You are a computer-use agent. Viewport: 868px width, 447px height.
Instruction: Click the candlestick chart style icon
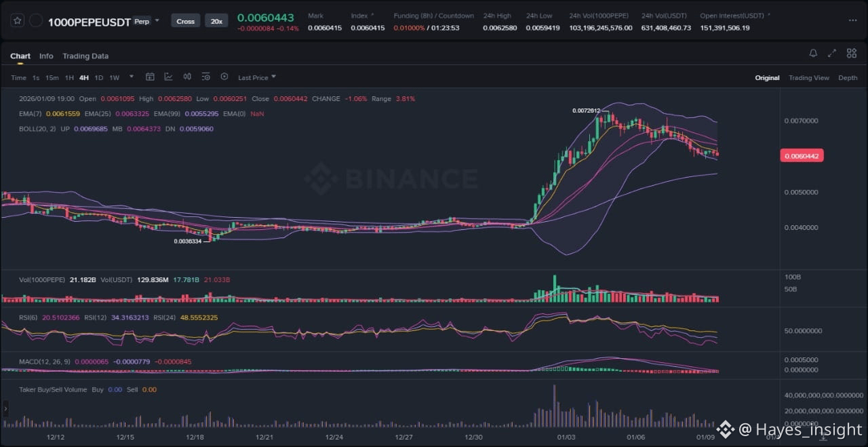tap(186, 77)
